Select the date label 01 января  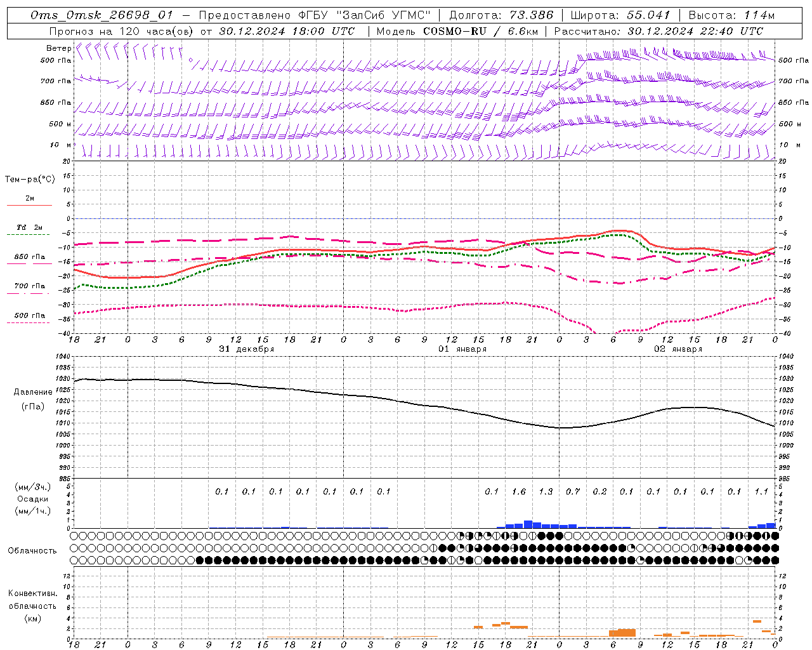pyautogui.click(x=462, y=349)
